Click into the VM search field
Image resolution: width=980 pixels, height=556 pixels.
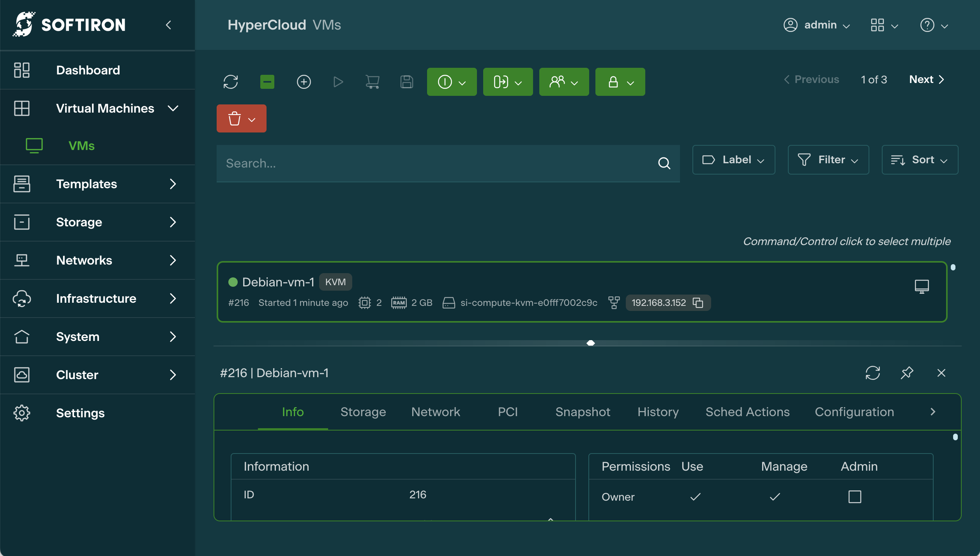tap(436, 163)
